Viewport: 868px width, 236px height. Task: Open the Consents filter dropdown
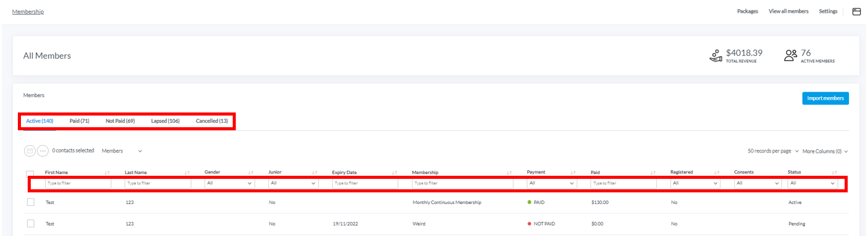click(x=758, y=183)
